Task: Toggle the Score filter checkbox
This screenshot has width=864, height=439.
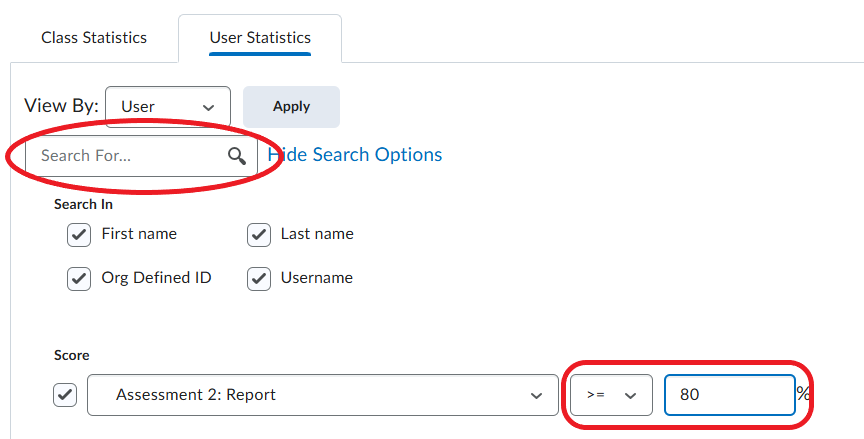Action: click(65, 395)
